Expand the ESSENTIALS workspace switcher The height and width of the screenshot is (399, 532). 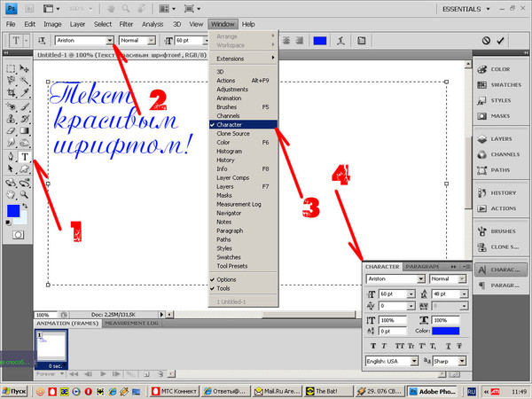tap(466, 9)
